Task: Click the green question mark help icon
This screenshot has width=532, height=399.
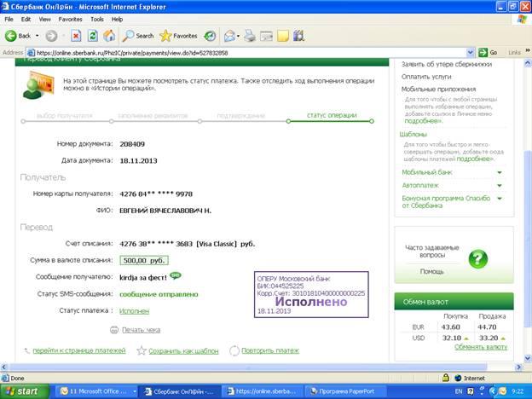Action: [x=478, y=258]
